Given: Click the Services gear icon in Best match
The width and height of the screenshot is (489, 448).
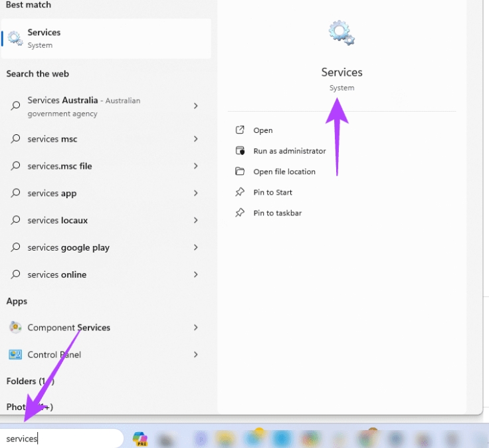Looking at the screenshot, I should click(x=15, y=39).
